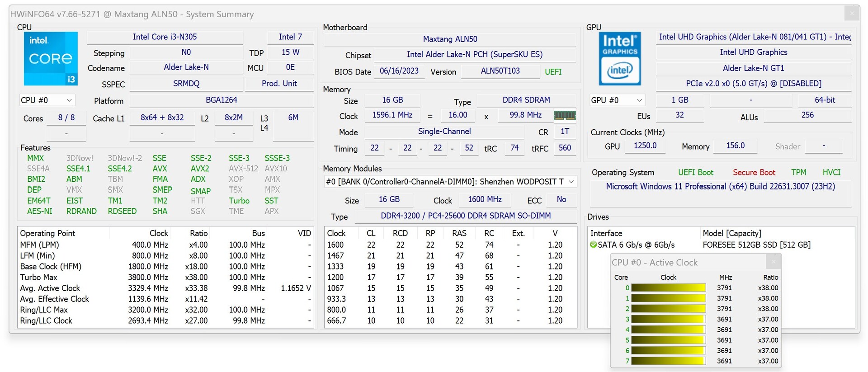Click the Turbo Max operating point row
The height and width of the screenshot is (372, 868).
click(165, 277)
